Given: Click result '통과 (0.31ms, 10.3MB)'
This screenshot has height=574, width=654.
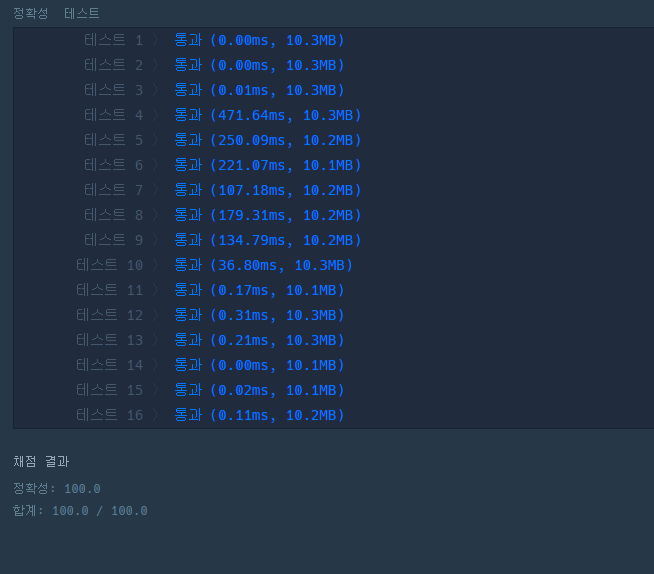Looking at the screenshot, I should pyautogui.click(x=259, y=315).
